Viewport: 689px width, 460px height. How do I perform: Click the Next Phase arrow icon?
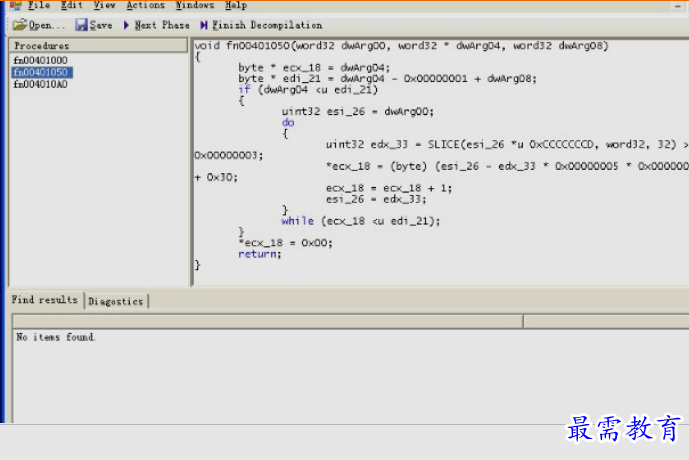126,25
